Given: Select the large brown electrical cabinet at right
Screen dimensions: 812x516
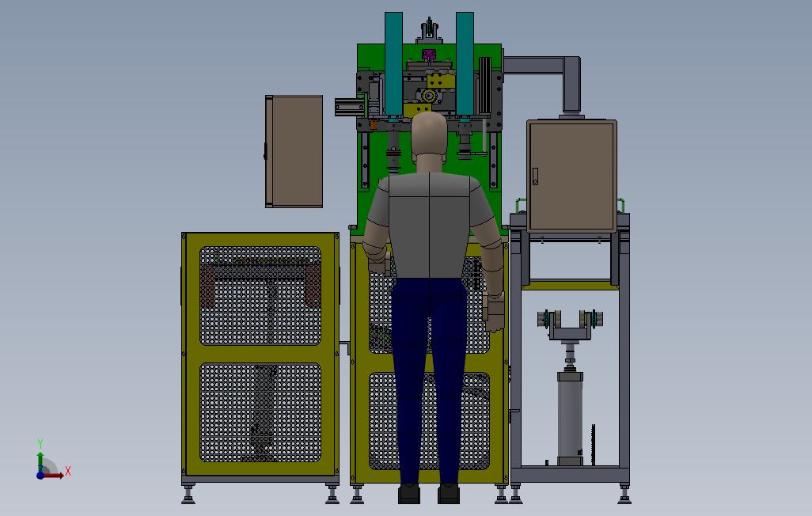Looking at the screenshot, I should [x=571, y=176].
